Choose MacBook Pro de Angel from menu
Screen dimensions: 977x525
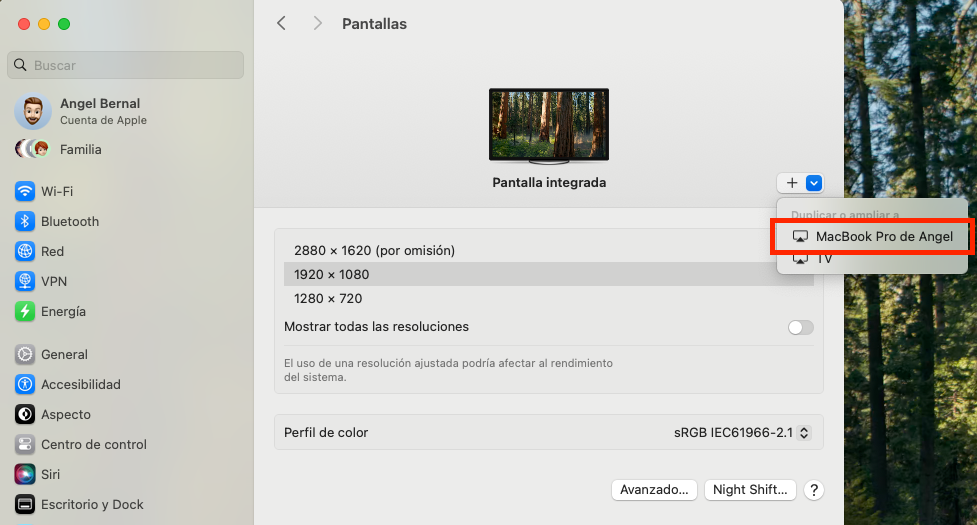pos(871,236)
